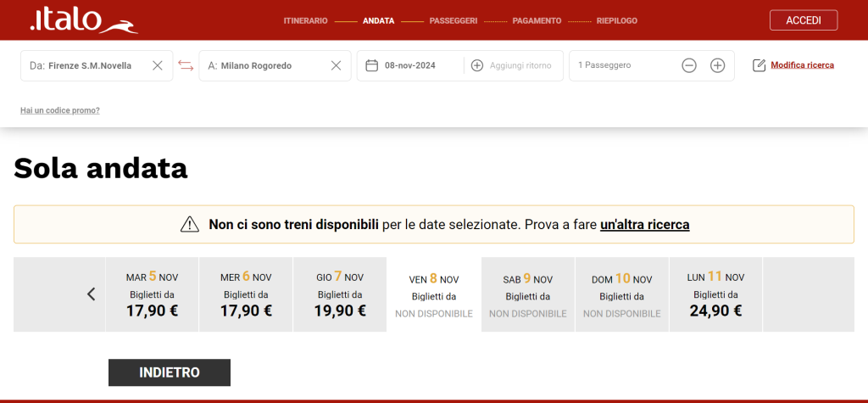This screenshot has width=868, height=403.
Task: Clear the arrival station Milano Rogoredo
Action: coord(336,65)
